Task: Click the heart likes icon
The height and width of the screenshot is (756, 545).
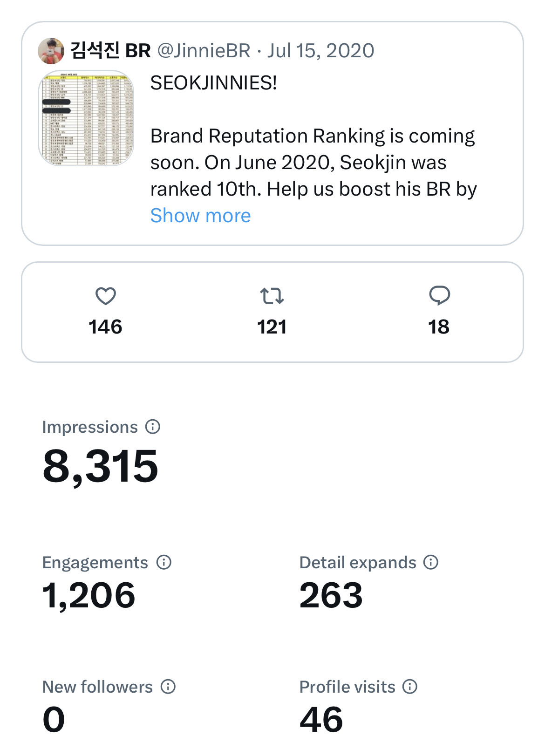Action: (106, 296)
